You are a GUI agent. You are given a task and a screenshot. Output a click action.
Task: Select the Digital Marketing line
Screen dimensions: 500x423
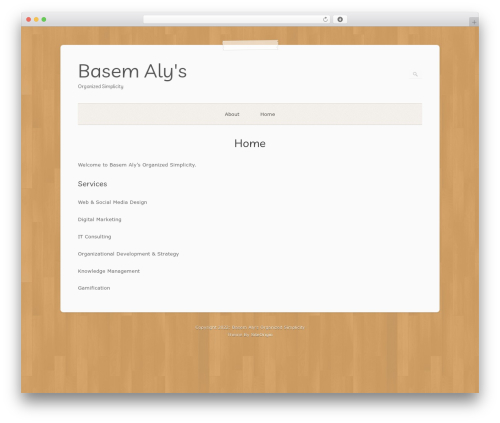pos(99,219)
